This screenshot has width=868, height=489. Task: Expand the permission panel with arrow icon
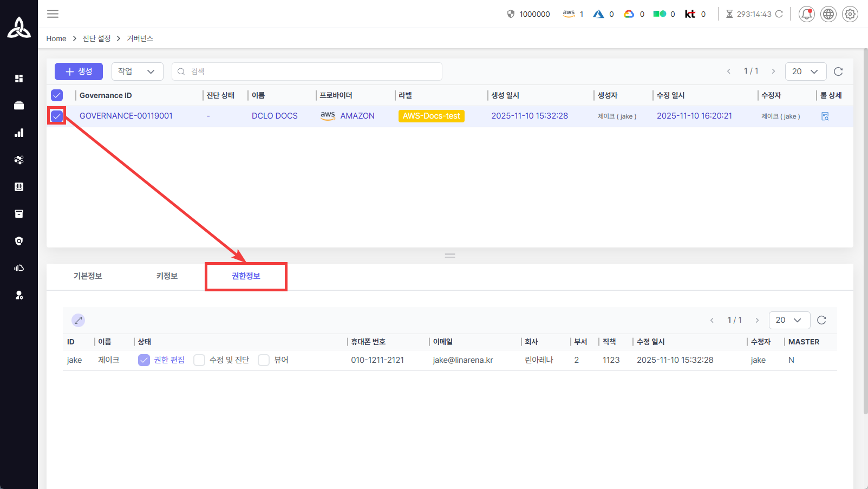pos(79,320)
